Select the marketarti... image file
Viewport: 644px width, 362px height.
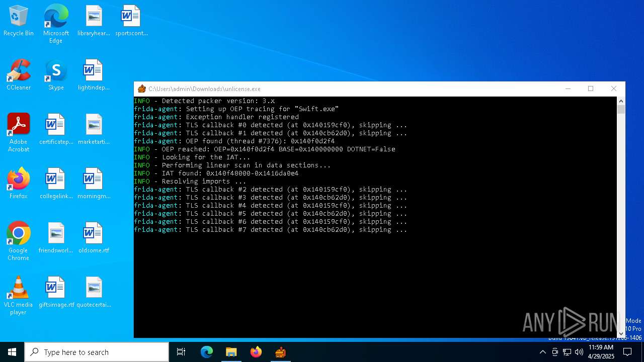pos(94,130)
